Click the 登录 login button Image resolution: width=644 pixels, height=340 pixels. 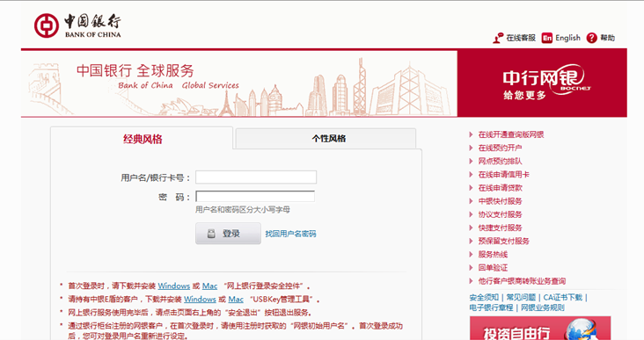point(228,234)
